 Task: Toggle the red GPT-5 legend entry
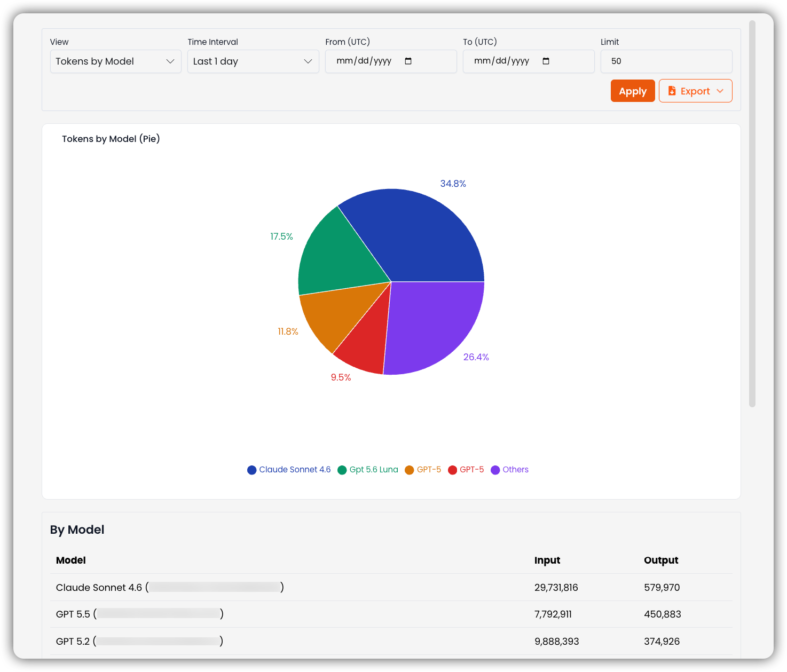[x=466, y=470]
